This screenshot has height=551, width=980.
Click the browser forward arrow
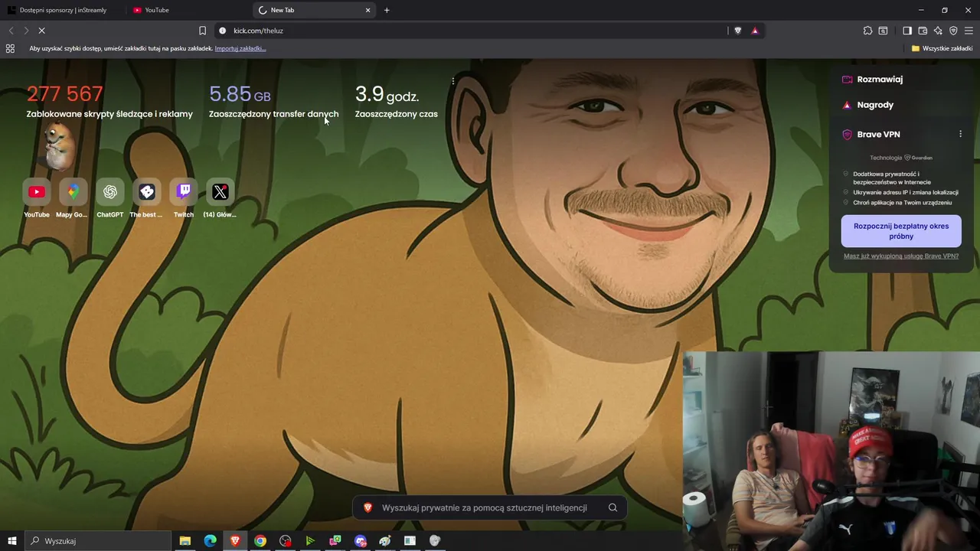26,31
